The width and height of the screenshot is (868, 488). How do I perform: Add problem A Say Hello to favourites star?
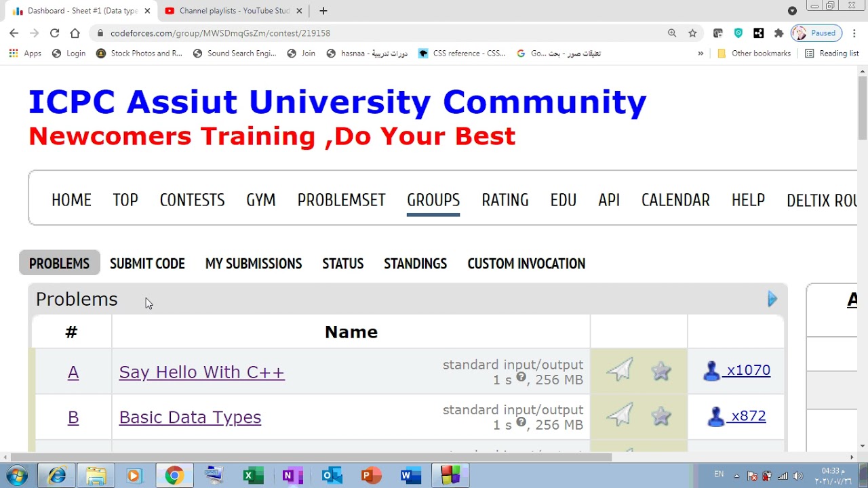661,371
